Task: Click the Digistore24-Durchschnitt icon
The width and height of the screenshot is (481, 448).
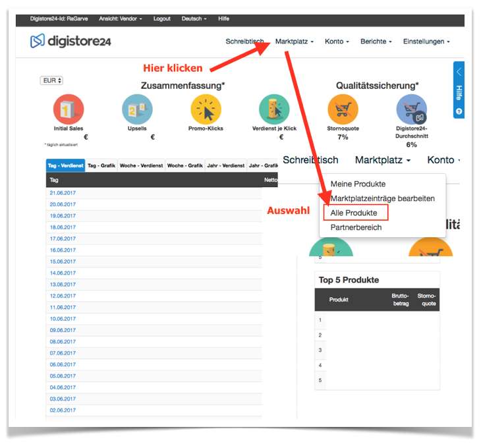Action: [411, 109]
